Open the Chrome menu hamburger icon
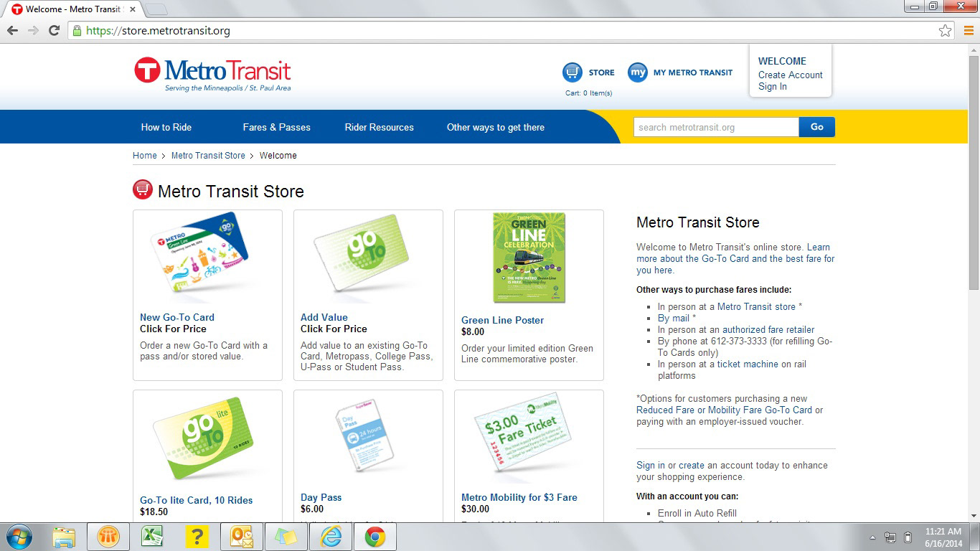This screenshot has height=551, width=980. tap(968, 30)
